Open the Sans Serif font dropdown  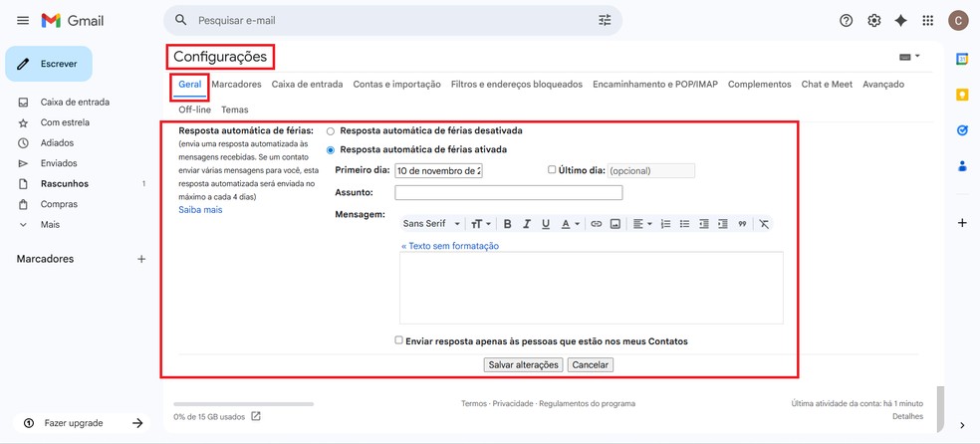tap(432, 224)
